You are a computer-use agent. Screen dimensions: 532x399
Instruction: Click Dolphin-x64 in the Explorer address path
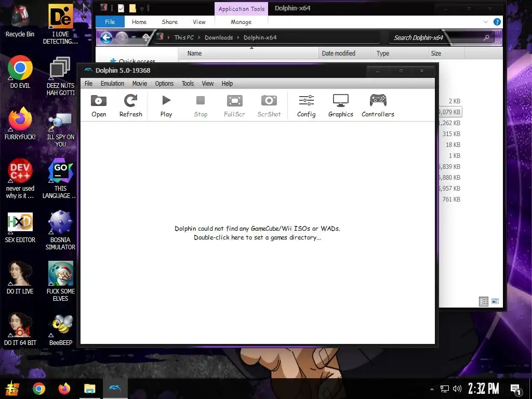(260, 37)
